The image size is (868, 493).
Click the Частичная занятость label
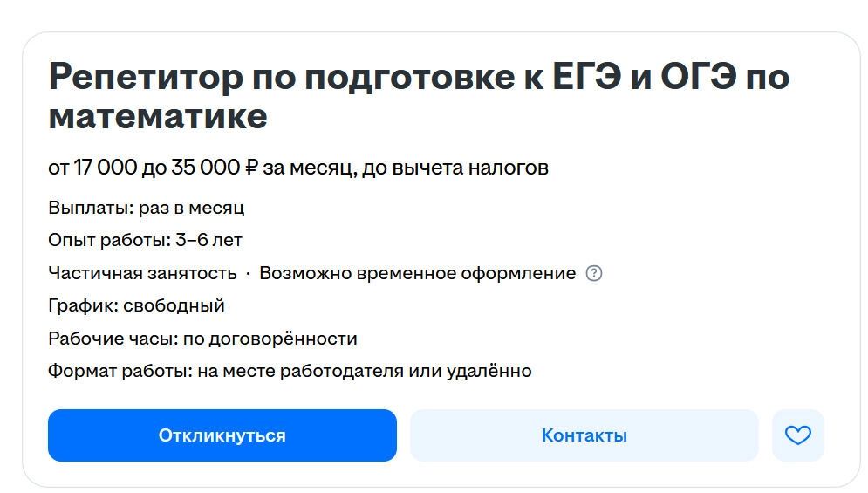pos(142,273)
